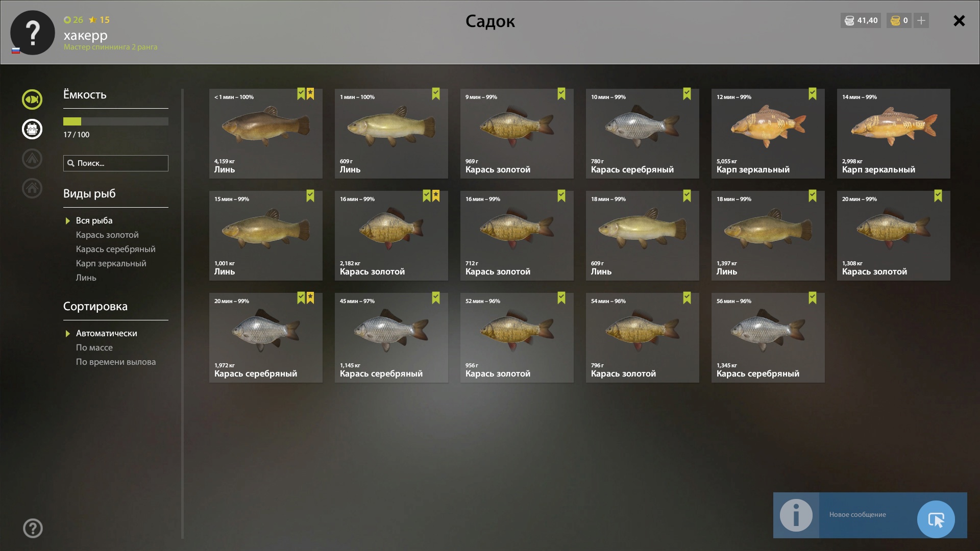Open the fish keepnet icon in sidebar
The image size is (980, 551).
pyautogui.click(x=32, y=99)
